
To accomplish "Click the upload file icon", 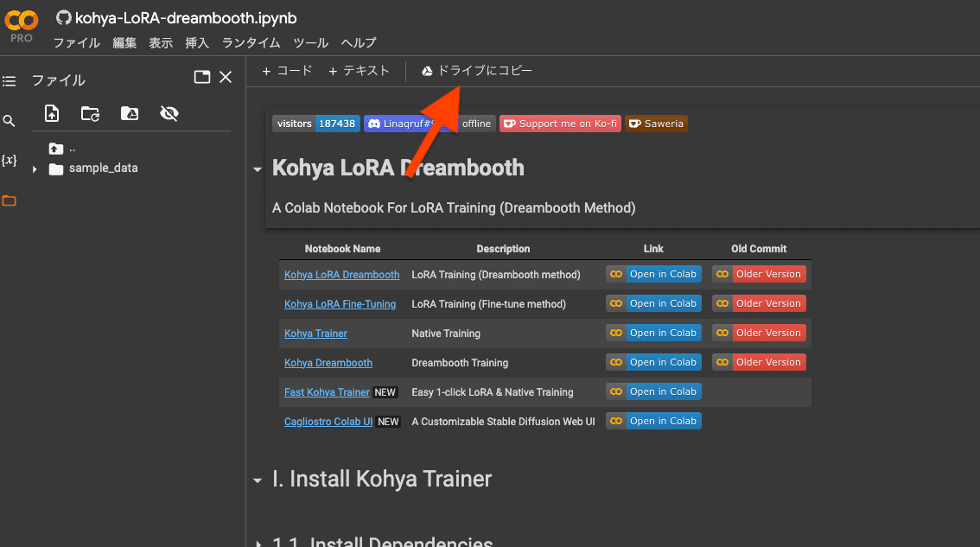I will point(52,113).
